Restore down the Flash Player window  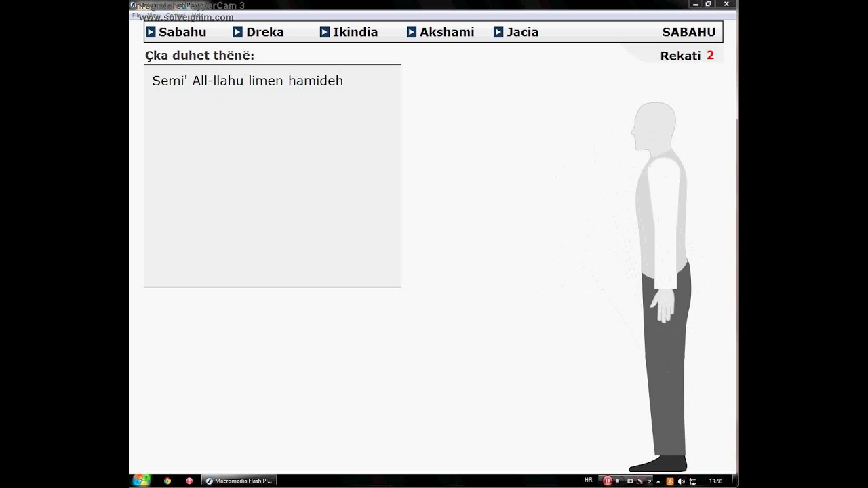pos(709,4)
